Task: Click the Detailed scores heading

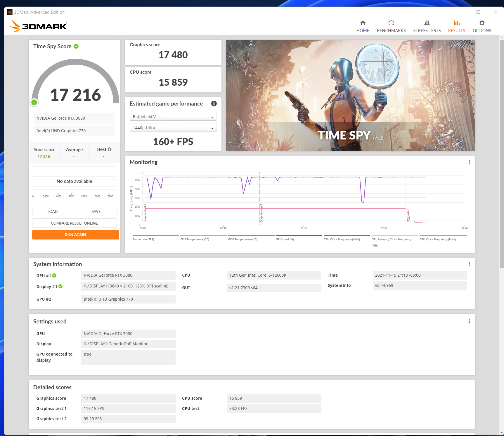Action: click(x=52, y=387)
